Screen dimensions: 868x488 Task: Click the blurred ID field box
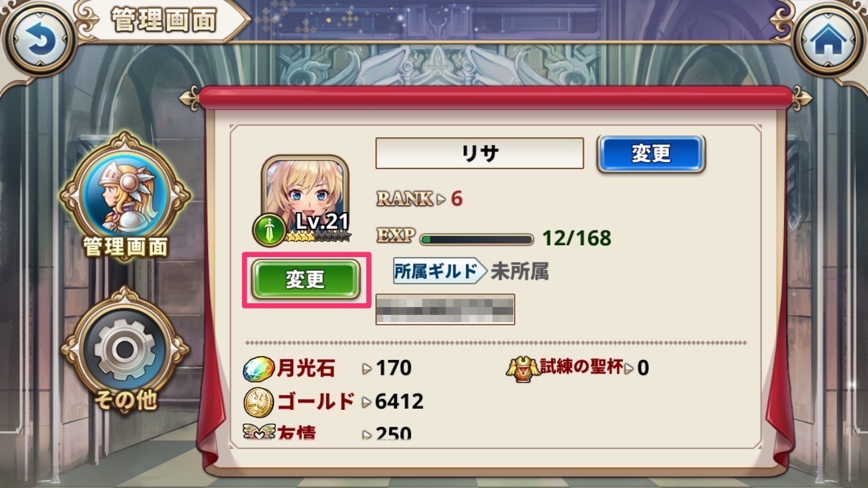tap(445, 309)
